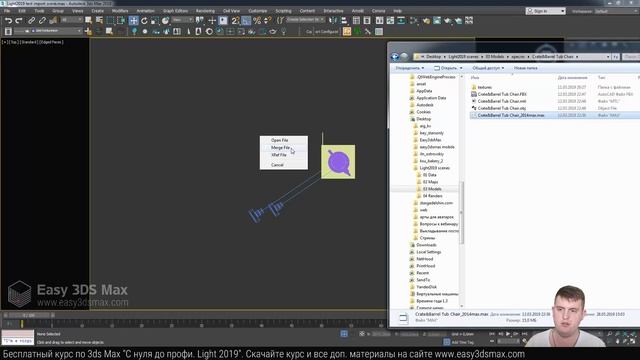Select the Crate&Barrel Tub Chair.obj file

(x=502, y=108)
